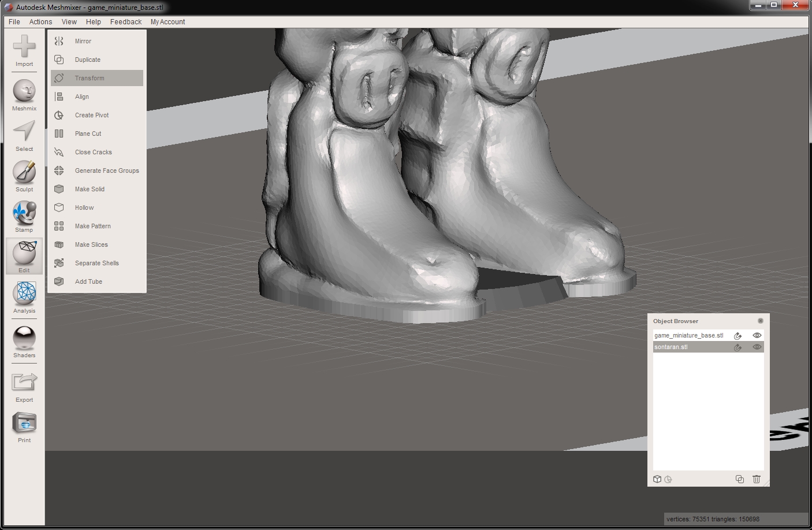The width and height of the screenshot is (812, 530).
Task: Click the Export tool
Action: (x=24, y=387)
